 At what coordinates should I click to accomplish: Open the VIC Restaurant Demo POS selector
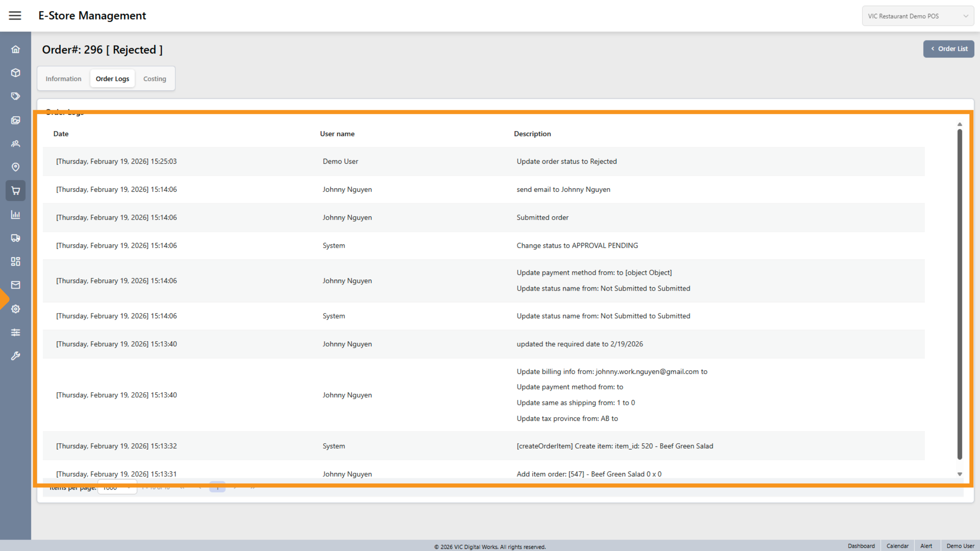point(918,16)
